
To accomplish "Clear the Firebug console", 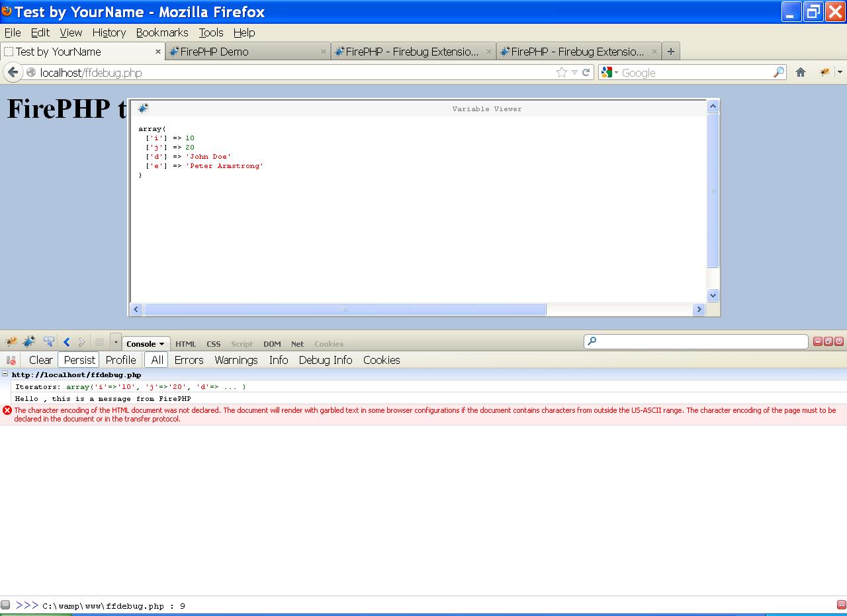I will (40, 360).
